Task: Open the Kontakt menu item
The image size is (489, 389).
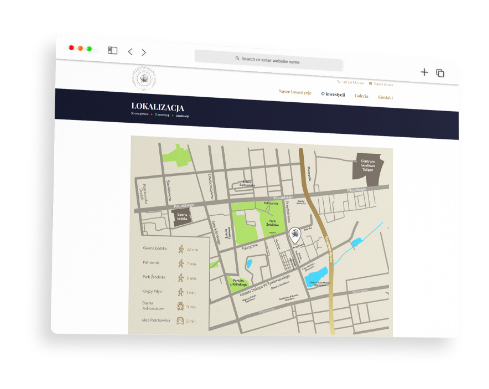Action: tap(385, 97)
